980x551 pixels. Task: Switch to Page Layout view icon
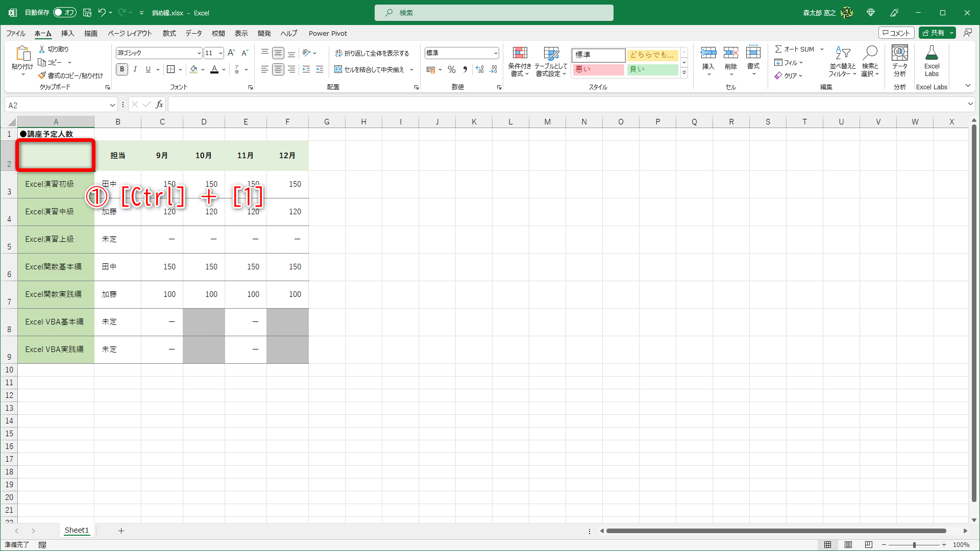point(848,545)
